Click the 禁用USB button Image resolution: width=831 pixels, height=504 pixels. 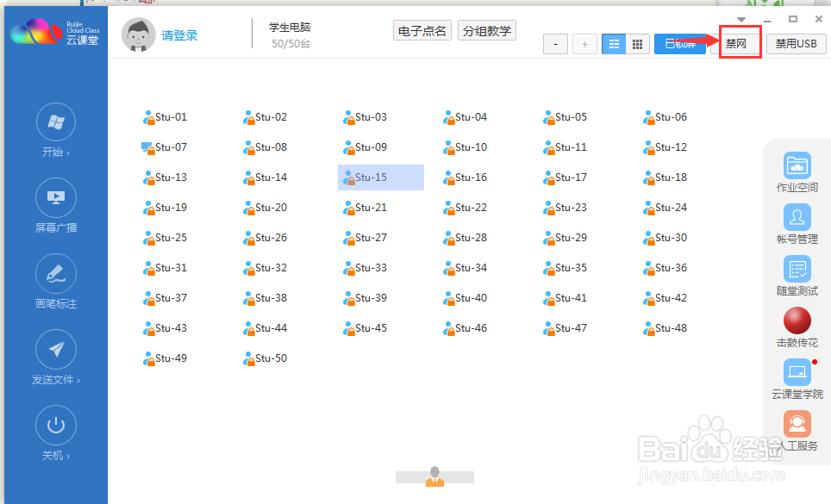point(796,43)
